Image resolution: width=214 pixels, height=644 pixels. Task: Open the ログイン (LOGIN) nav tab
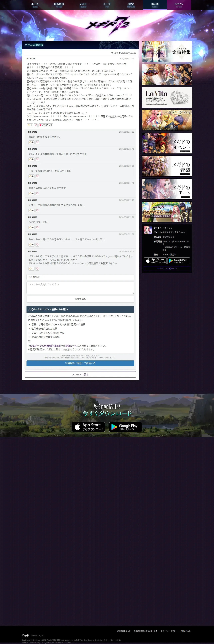click(x=179, y=5)
